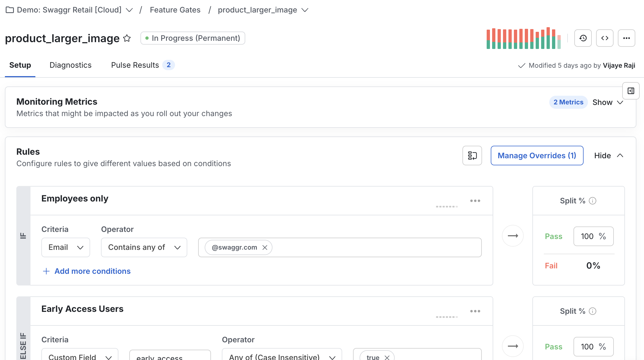
Task: Click the Manage Overrides button
Action: point(536,155)
